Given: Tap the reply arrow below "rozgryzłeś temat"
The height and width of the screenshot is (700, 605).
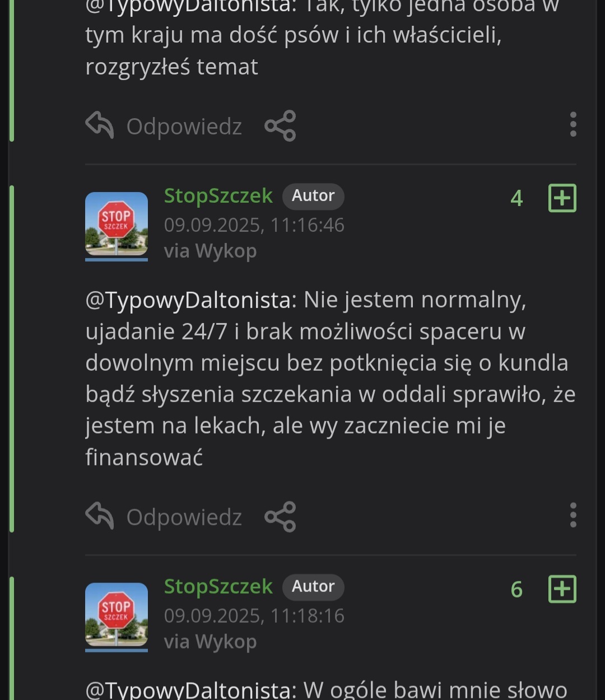Looking at the screenshot, I should tap(100, 124).
